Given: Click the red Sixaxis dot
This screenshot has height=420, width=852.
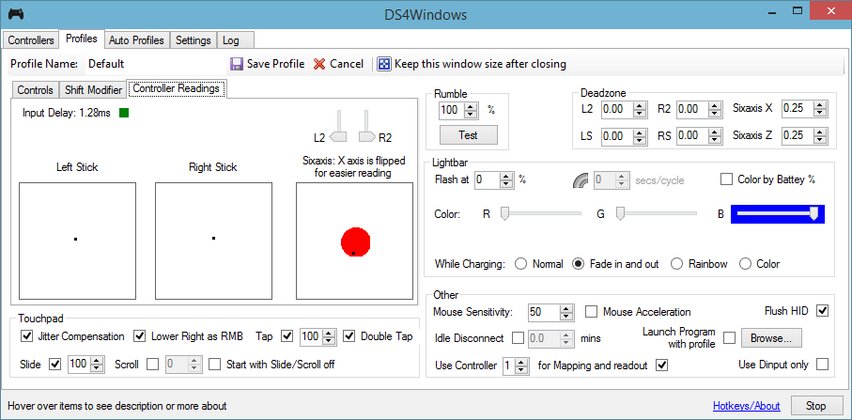Looking at the screenshot, I should click(x=355, y=241).
